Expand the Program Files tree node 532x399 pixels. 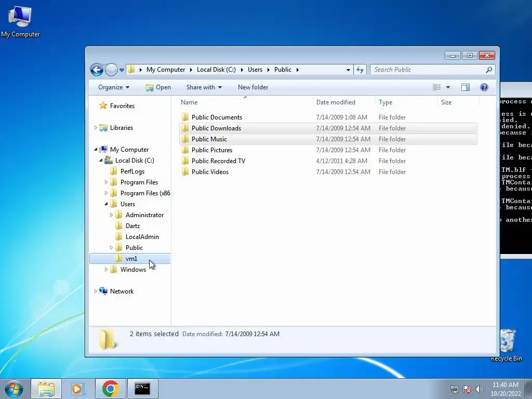pos(106,182)
